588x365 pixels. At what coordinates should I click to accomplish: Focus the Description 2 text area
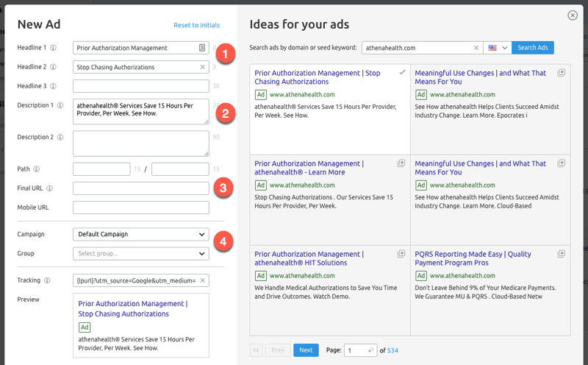tap(141, 143)
